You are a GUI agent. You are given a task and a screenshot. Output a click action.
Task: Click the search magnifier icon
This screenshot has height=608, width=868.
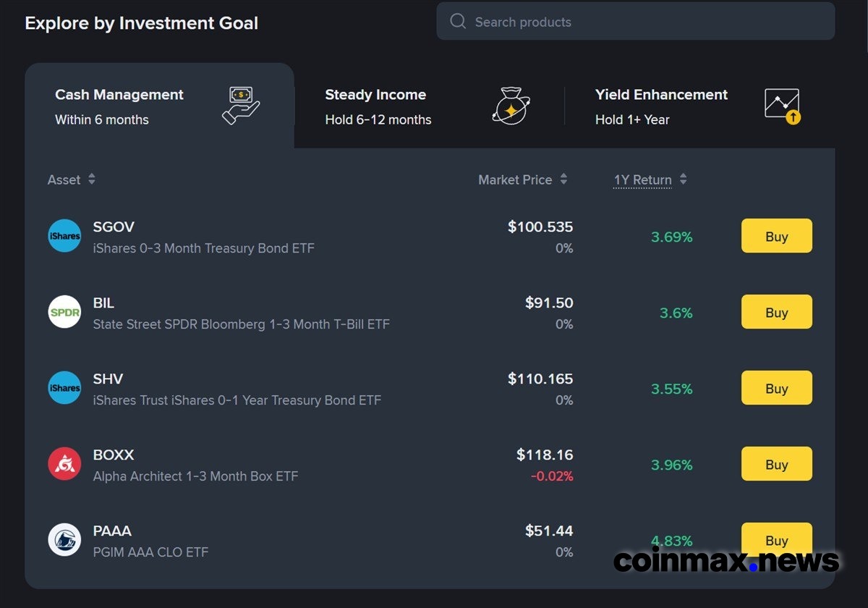[458, 21]
